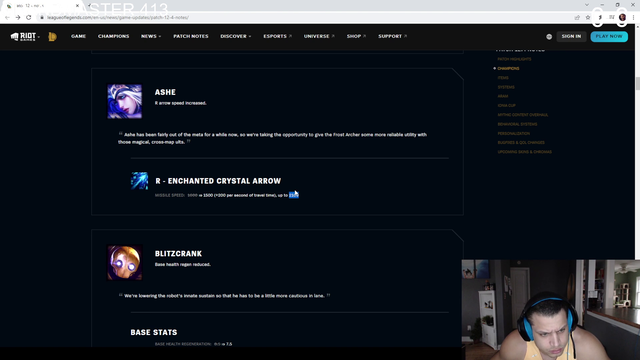Click the BLITZCRANK heading
The width and height of the screenshot is (640, 360).
point(178,254)
